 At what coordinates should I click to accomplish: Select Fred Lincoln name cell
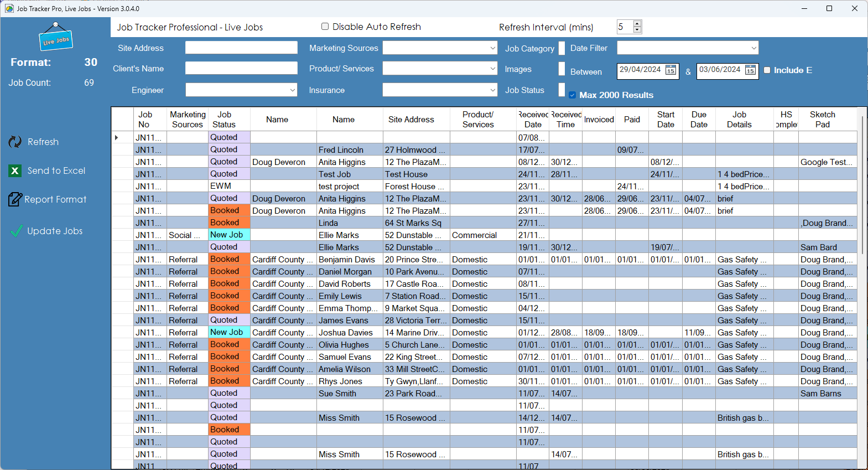[x=350, y=149]
